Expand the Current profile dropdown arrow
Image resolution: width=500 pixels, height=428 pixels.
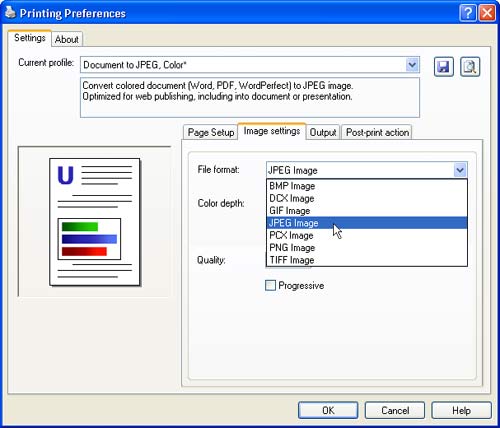pyautogui.click(x=412, y=64)
